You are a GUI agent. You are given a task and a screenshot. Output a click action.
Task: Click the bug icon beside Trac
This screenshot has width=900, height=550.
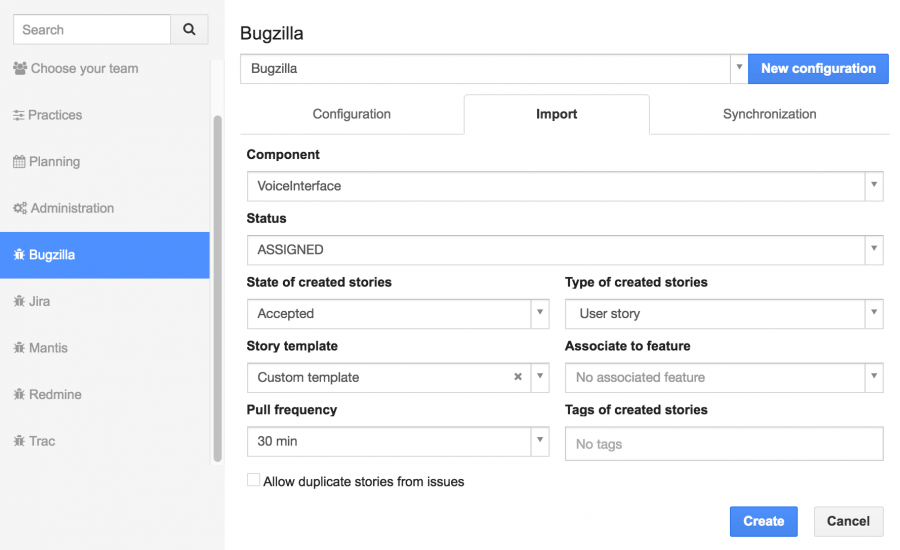pyautogui.click(x=19, y=440)
